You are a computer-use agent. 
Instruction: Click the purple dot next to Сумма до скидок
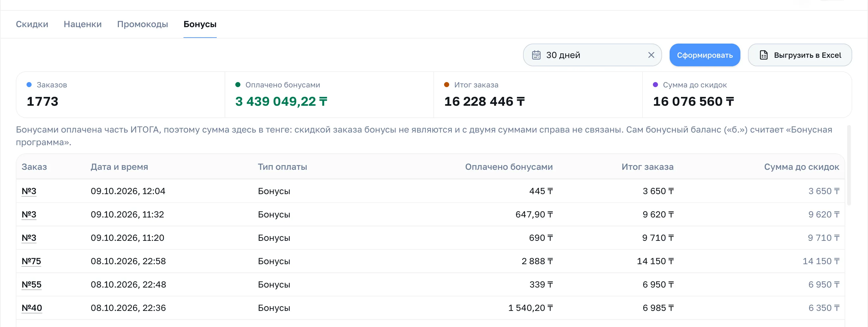pyautogui.click(x=655, y=85)
